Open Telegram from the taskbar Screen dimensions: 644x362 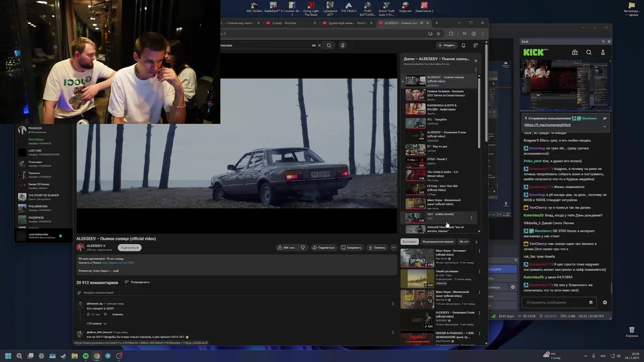tap(108, 356)
